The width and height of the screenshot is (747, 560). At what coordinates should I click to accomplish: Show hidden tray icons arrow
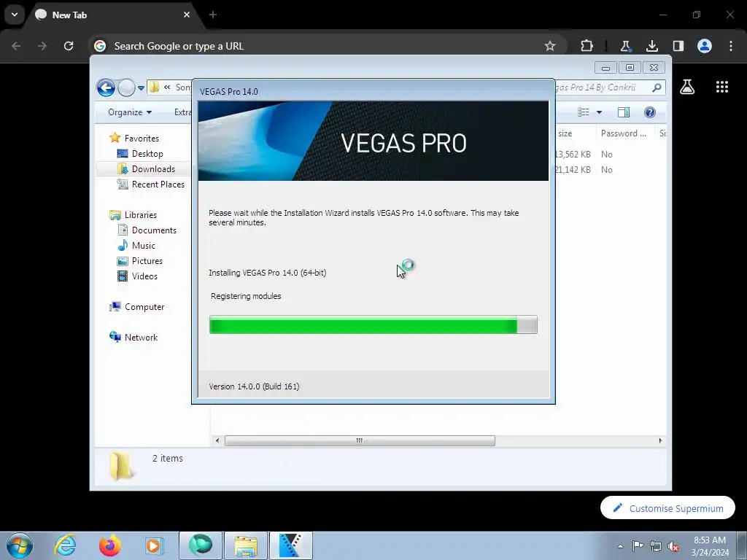click(x=620, y=546)
